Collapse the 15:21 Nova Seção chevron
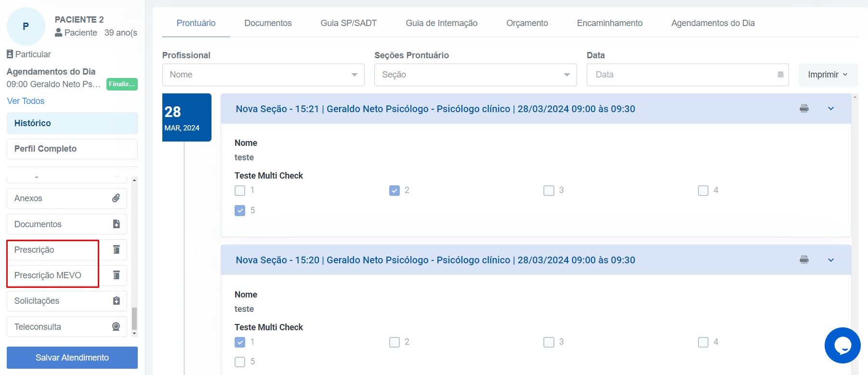 pyautogui.click(x=831, y=108)
